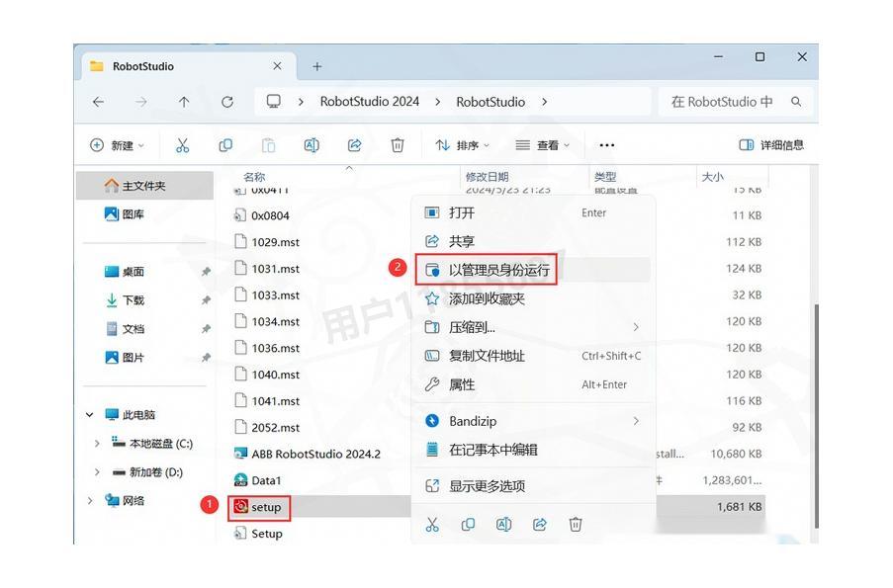The height and width of the screenshot is (588, 893).
Task: Open the 查看 view dropdown
Action: click(x=543, y=145)
